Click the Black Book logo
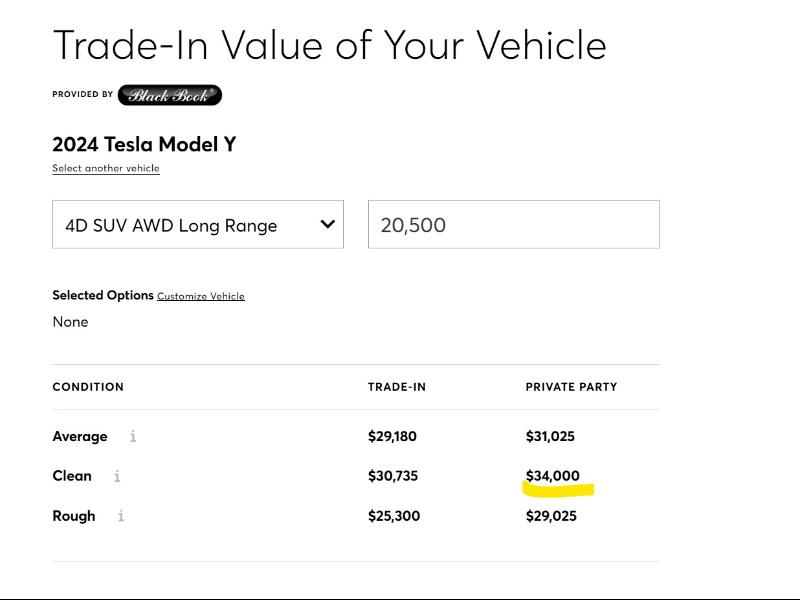 (169, 95)
